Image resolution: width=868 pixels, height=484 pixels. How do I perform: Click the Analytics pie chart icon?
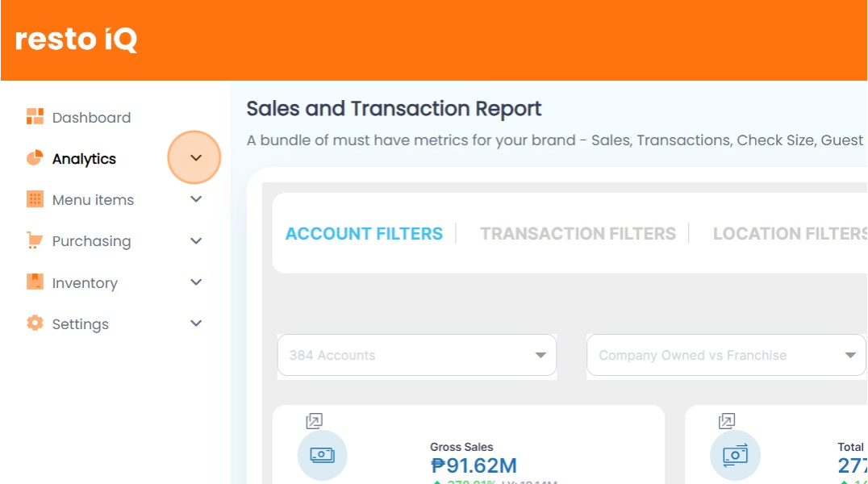[35, 158]
